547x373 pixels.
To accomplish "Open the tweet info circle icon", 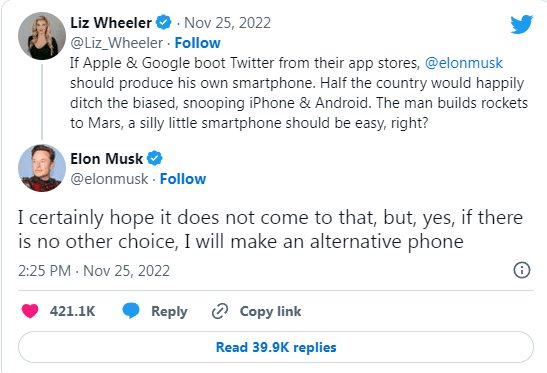I will (522, 270).
